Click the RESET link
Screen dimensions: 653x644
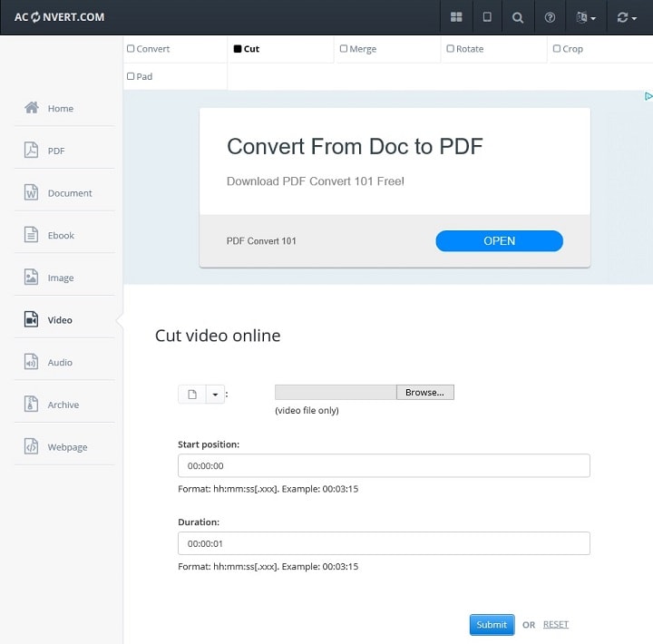point(556,624)
